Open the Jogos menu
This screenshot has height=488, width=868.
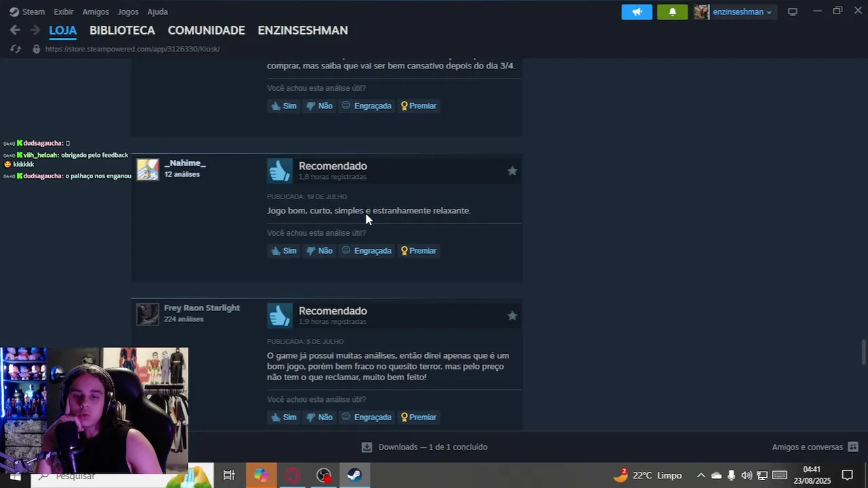128,12
